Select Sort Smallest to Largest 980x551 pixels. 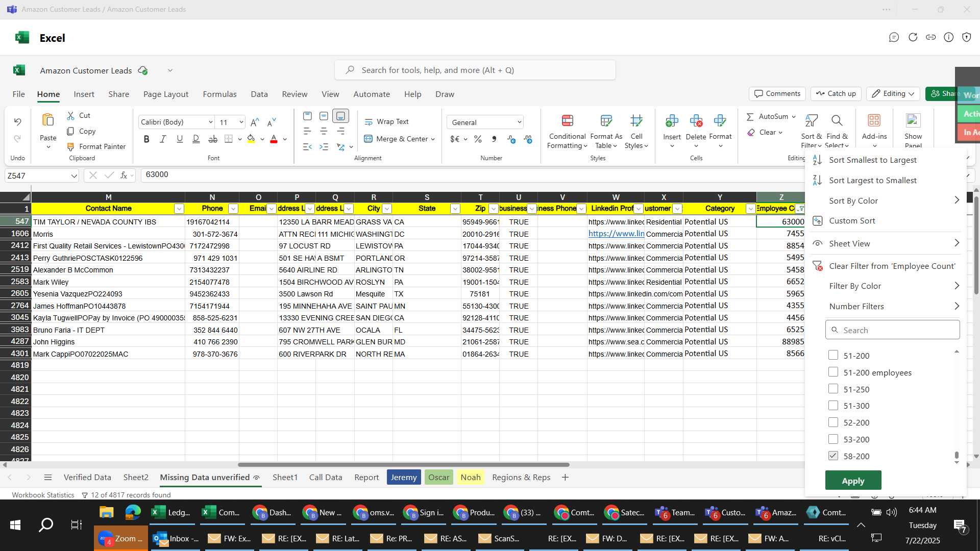point(872,160)
